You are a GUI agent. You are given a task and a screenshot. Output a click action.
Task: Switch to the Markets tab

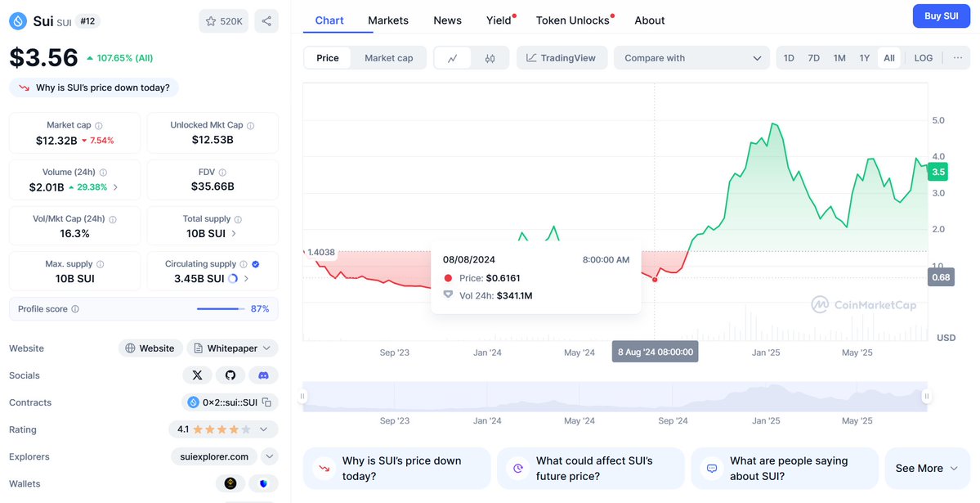[388, 20]
